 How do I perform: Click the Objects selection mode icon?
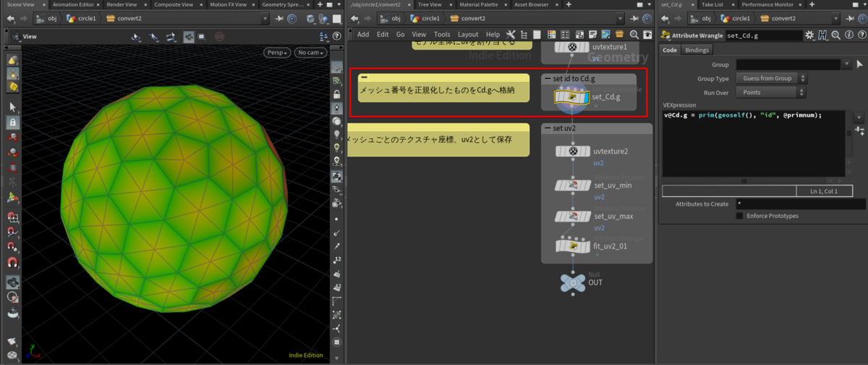(12, 60)
